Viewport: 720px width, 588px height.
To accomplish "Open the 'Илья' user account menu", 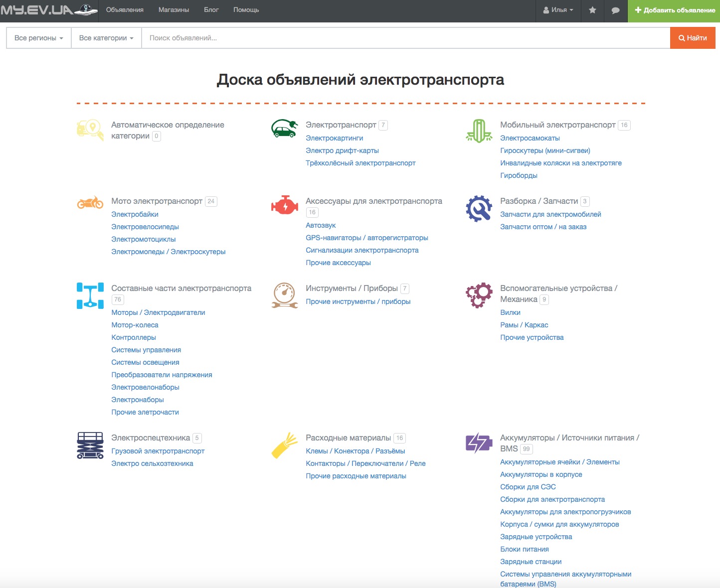I will (x=558, y=10).
